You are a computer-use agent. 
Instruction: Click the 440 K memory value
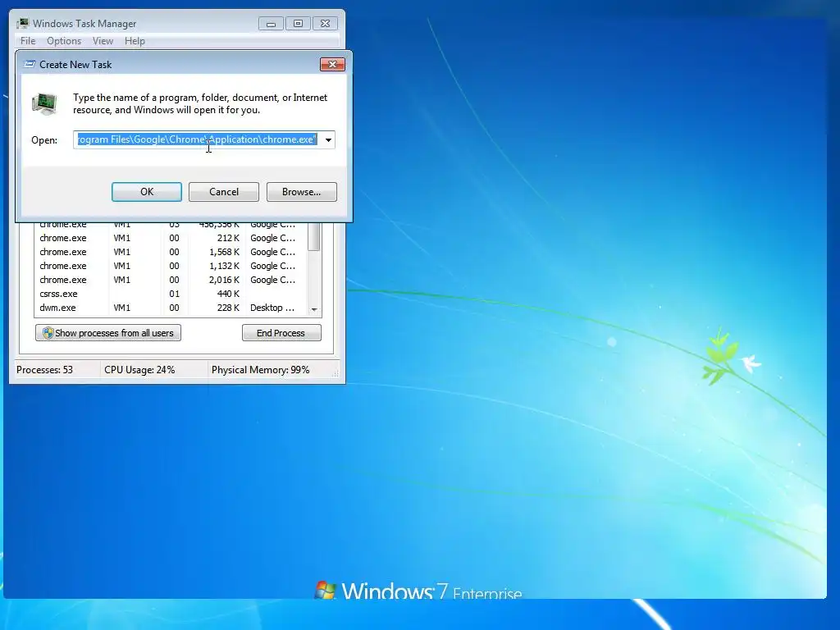[x=228, y=294]
